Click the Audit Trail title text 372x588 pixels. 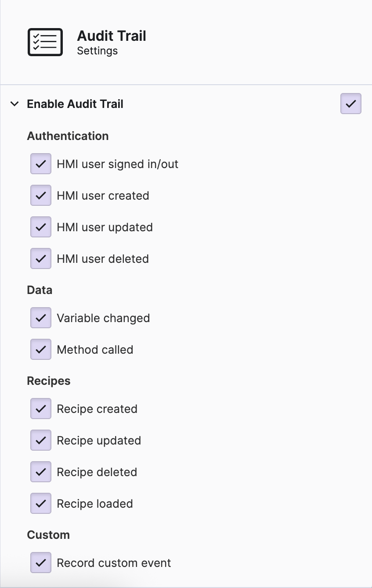point(112,36)
